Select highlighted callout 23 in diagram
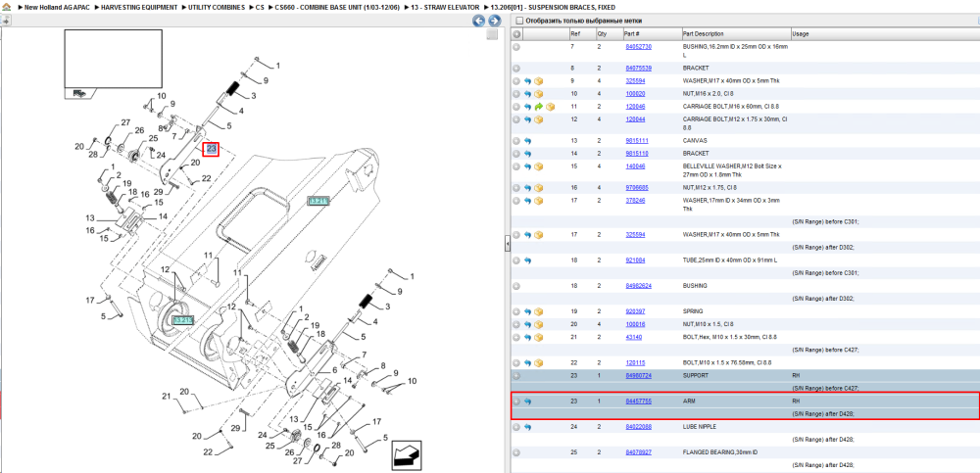Image resolution: width=980 pixels, height=473 pixels. tap(212, 149)
